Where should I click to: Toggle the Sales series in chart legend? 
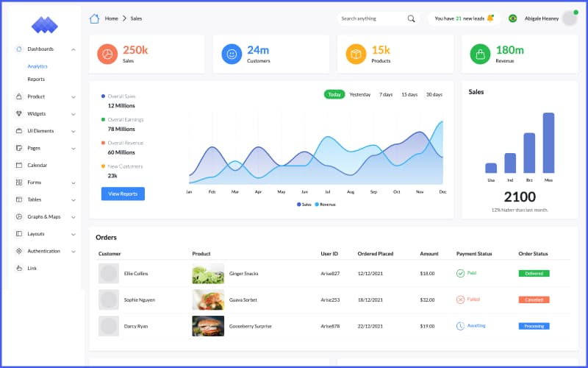click(x=304, y=205)
